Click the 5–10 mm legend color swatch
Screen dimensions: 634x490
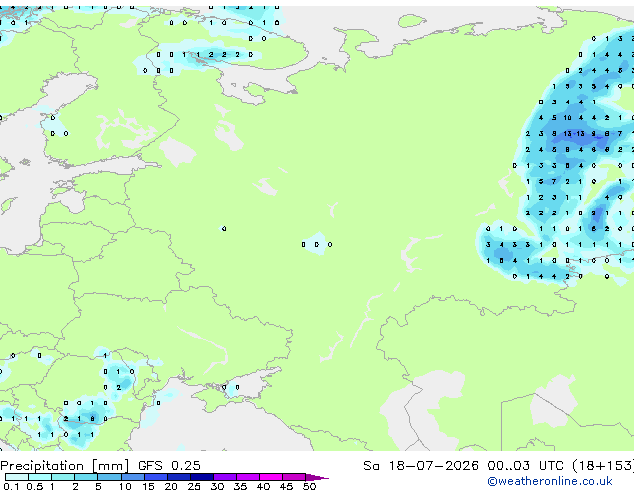click(x=110, y=477)
